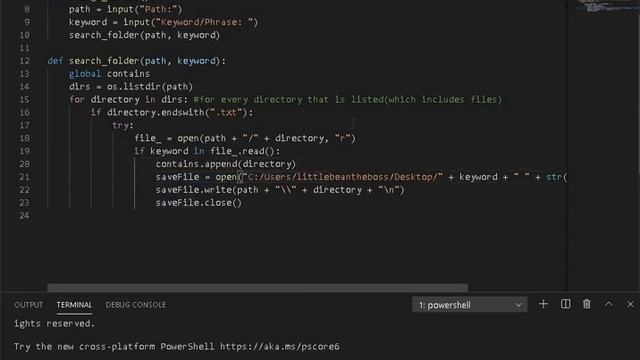Screen dimensions: 640x360
Task: Click line number 12 in gutter
Action: (24, 61)
